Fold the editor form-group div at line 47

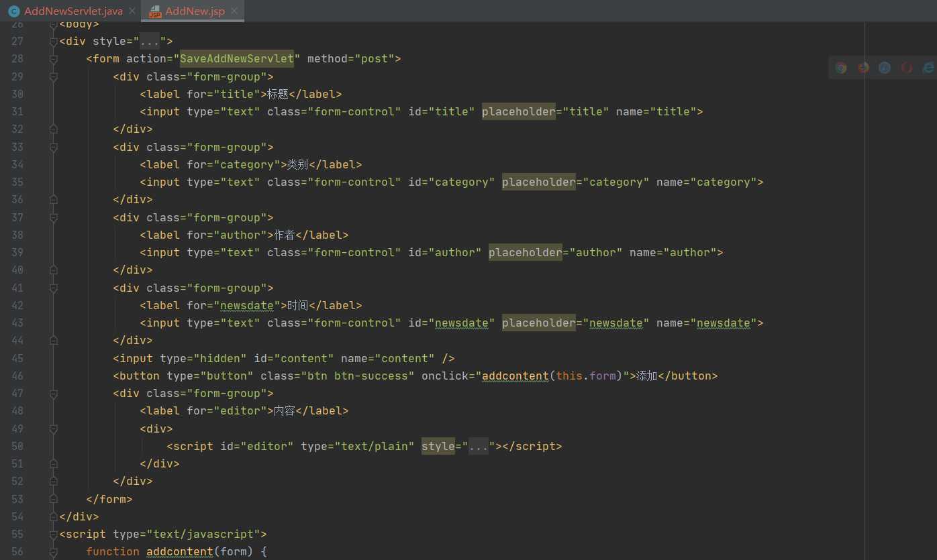(54, 393)
